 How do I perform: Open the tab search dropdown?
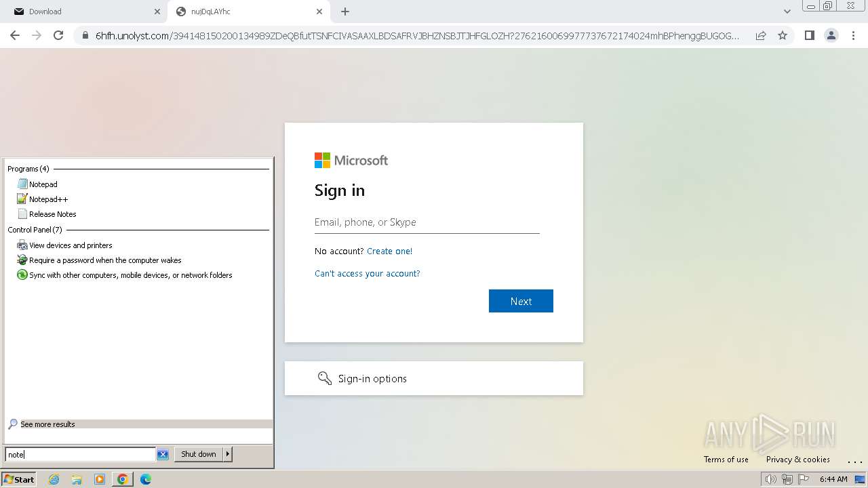(787, 12)
